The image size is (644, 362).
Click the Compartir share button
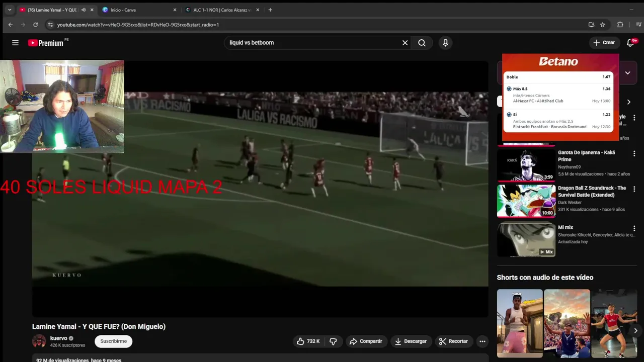click(x=366, y=341)
